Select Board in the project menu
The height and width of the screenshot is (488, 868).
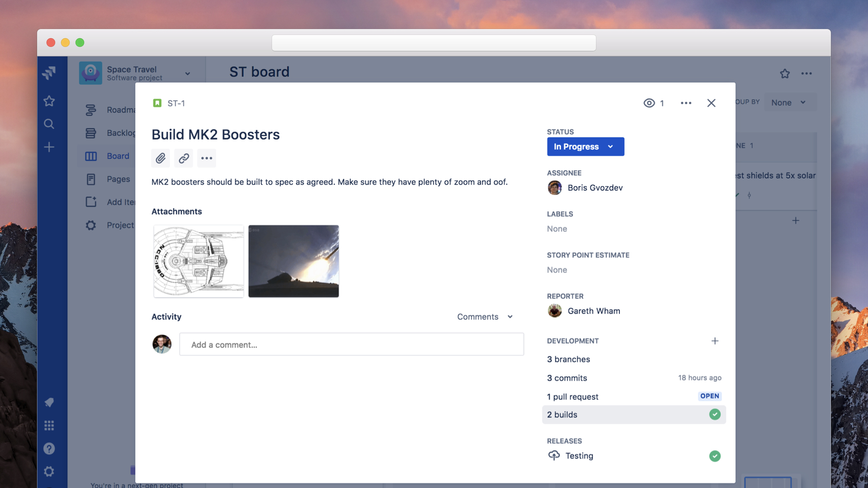tap(118, 156)
